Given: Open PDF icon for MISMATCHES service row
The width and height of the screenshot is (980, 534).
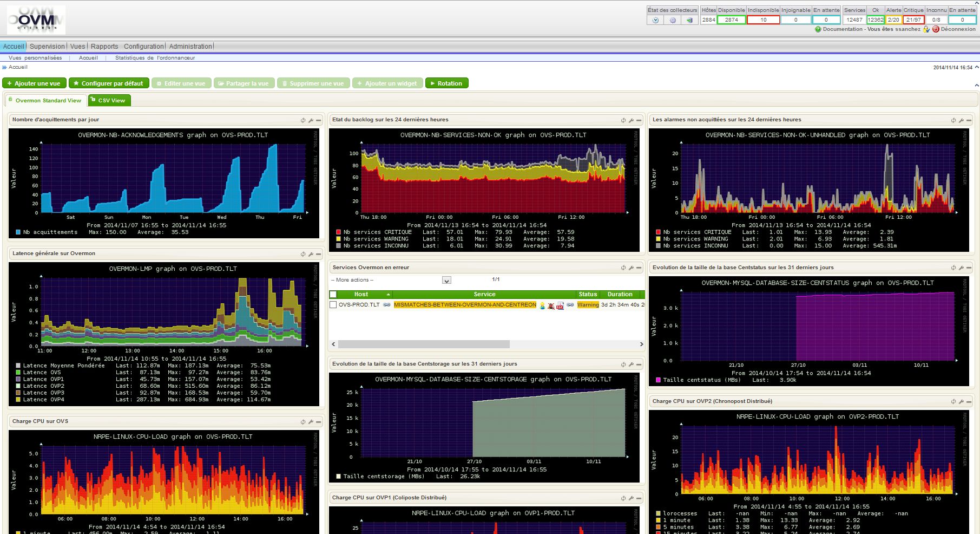Looking at the screenshot, I should [560, 306].
